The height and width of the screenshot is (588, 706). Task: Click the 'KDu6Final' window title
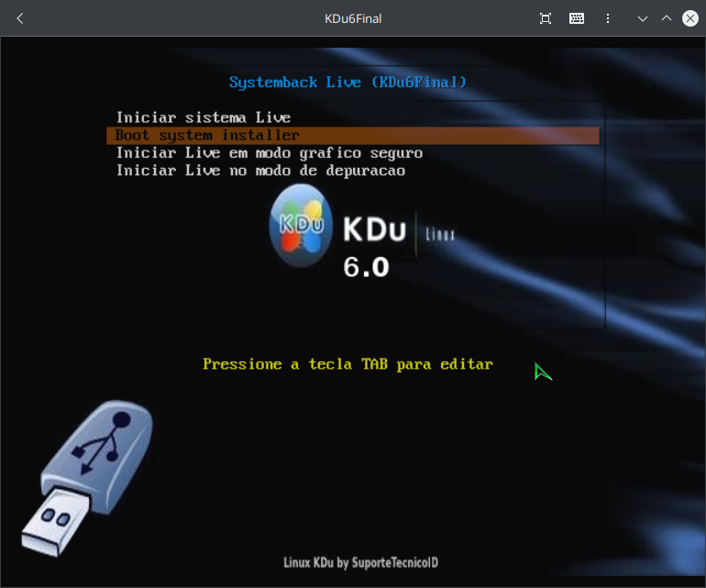(x=353, y=18)
